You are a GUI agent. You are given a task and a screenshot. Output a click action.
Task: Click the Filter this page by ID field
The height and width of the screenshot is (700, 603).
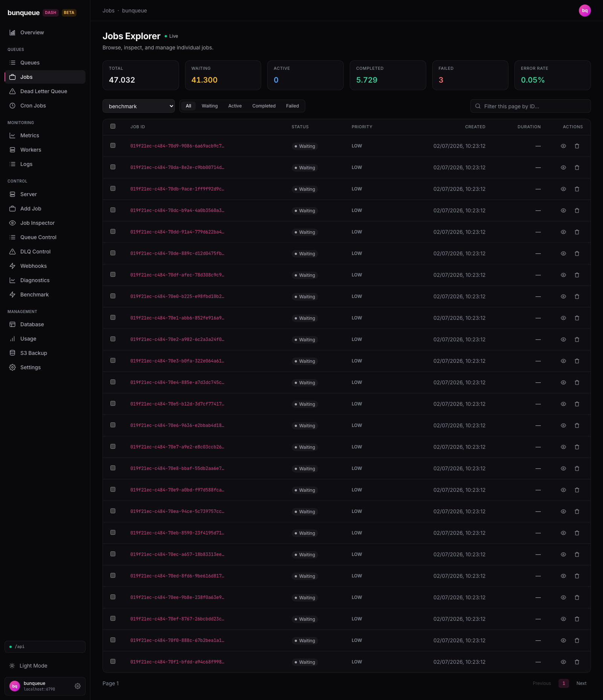point(530,106)
